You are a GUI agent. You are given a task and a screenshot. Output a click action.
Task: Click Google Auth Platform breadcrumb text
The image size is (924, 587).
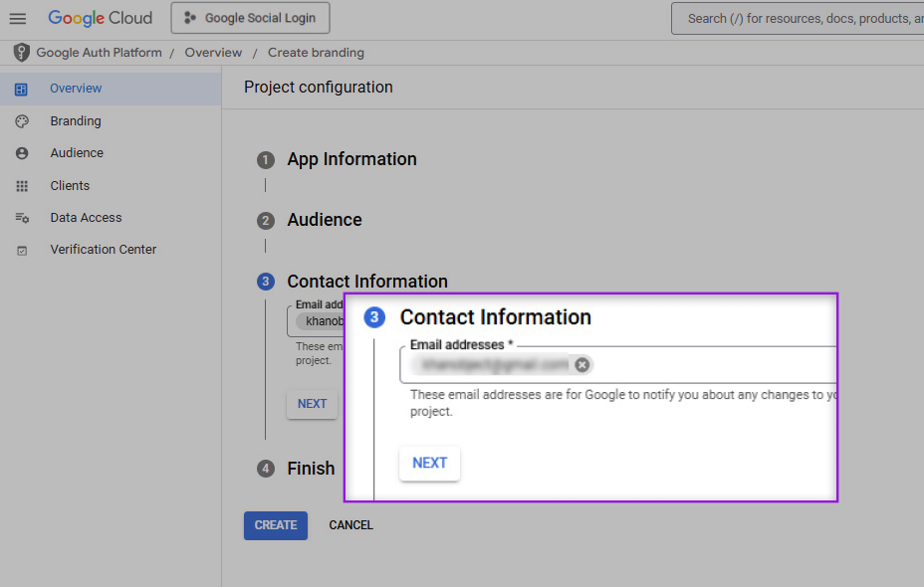99,53
